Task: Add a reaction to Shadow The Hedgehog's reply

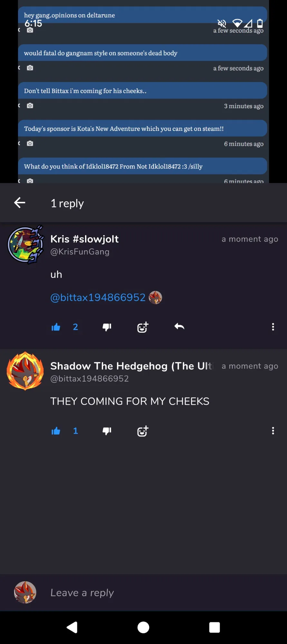Action: [x=143, y=431]
